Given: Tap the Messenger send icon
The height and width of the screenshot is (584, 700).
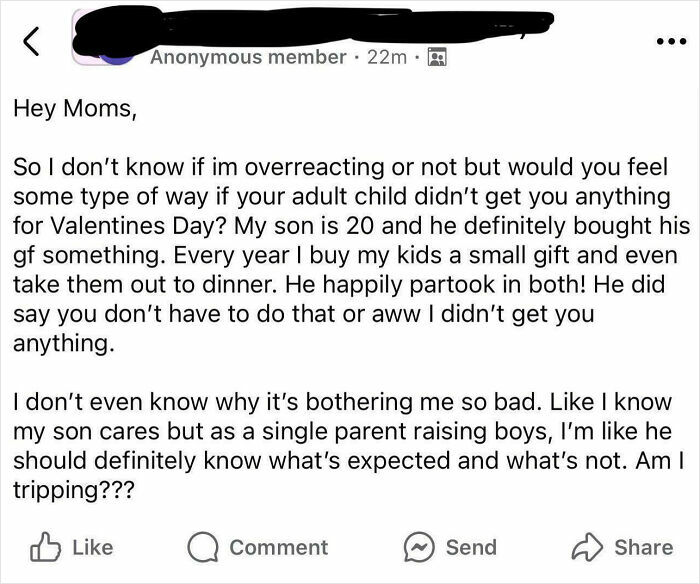Looking at the screenshot, I should [418, 547].
